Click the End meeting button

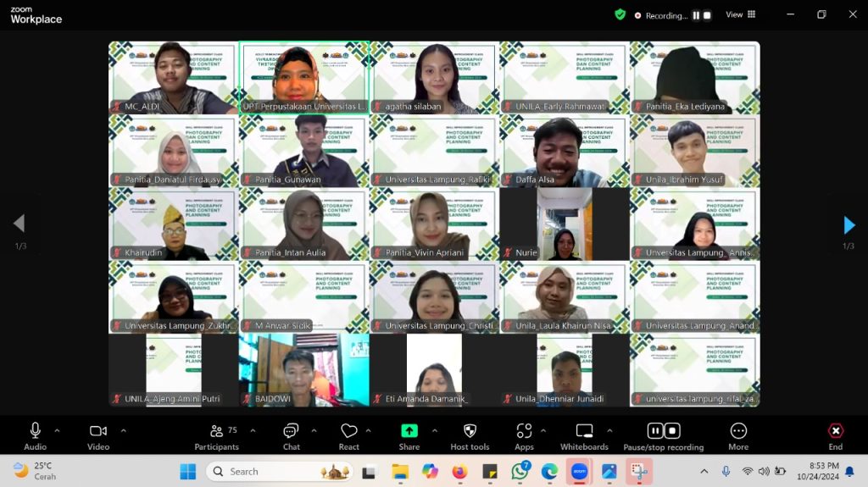[835, 431]
